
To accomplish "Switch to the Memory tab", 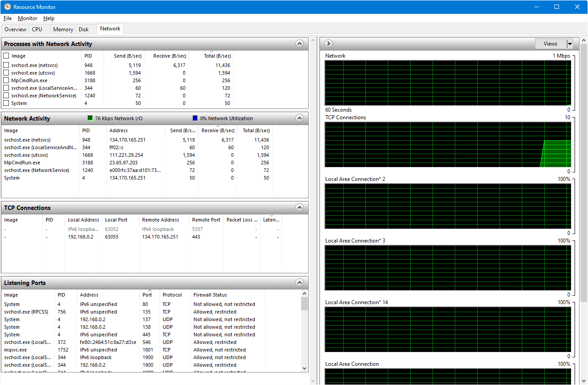I will (63, 29).
